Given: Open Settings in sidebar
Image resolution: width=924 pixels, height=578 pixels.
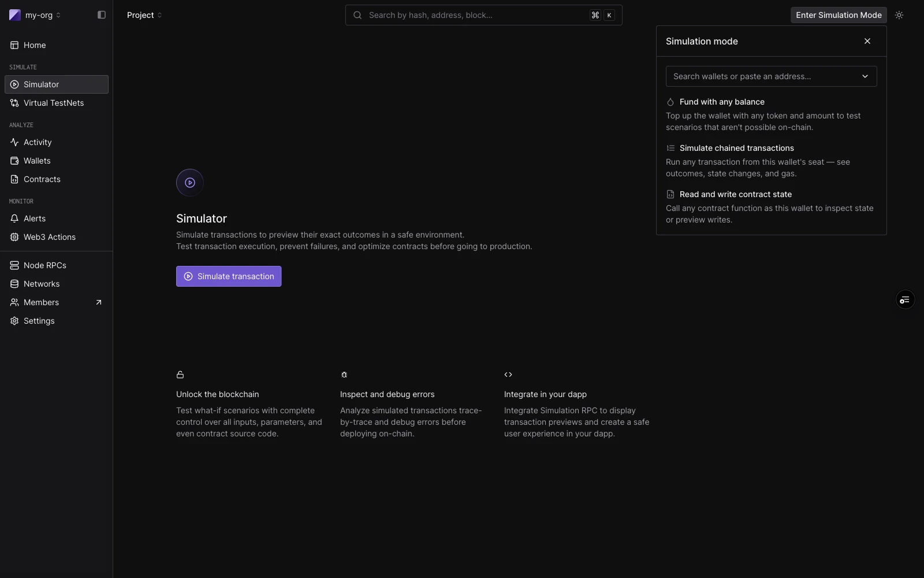Looking at the screenshot, I should 57,321.
